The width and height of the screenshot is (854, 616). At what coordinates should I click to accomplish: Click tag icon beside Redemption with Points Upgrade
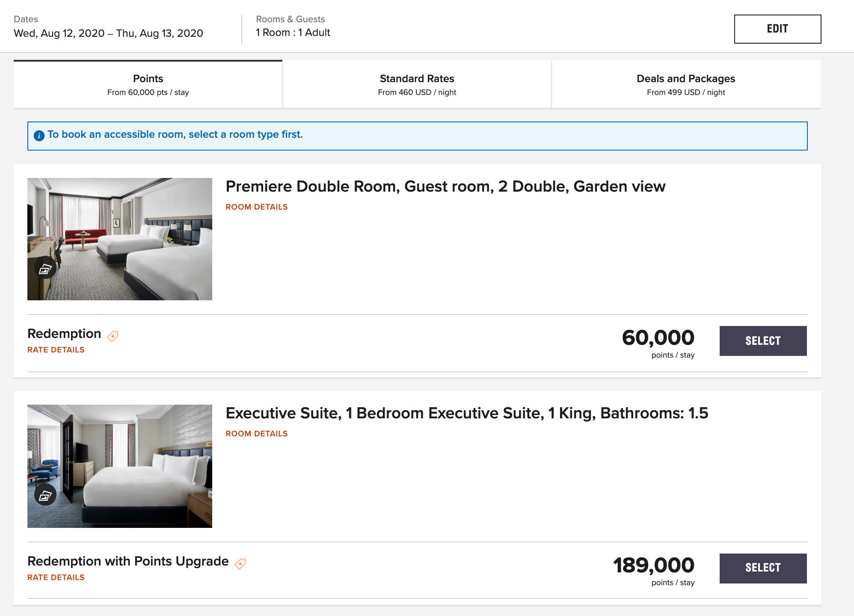coord(240,563)
